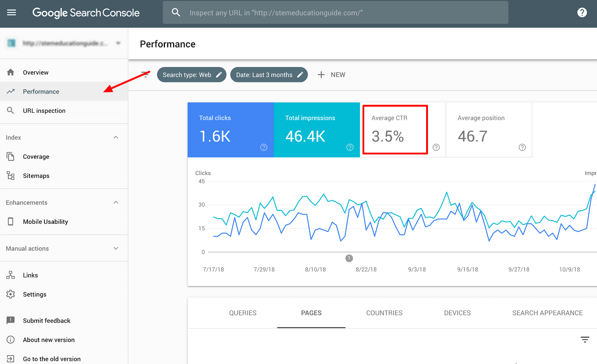Toggle the Average position metric card

point(489,130)
